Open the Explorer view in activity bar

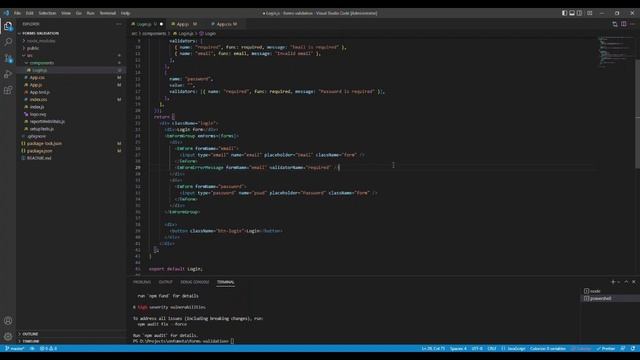8,27
